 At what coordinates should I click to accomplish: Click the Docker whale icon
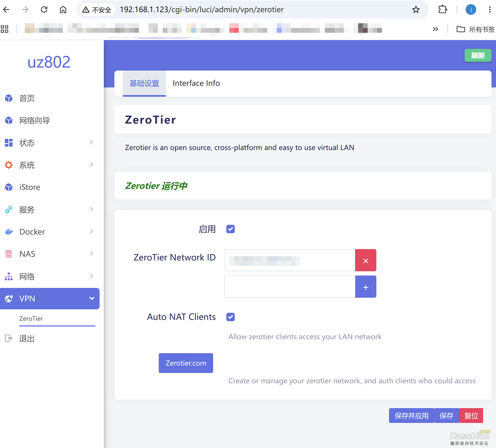click(x=9, y=232)
